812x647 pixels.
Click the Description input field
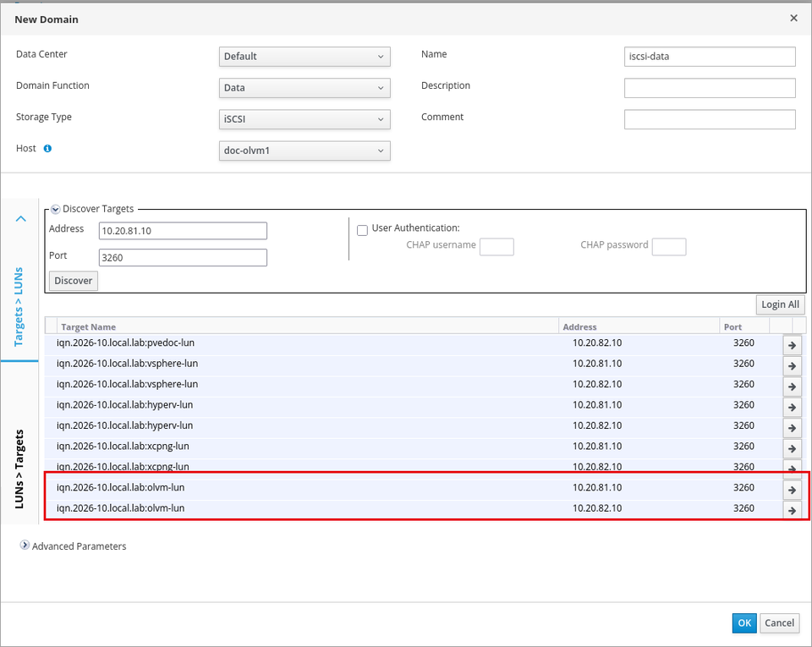pos(710,88)
